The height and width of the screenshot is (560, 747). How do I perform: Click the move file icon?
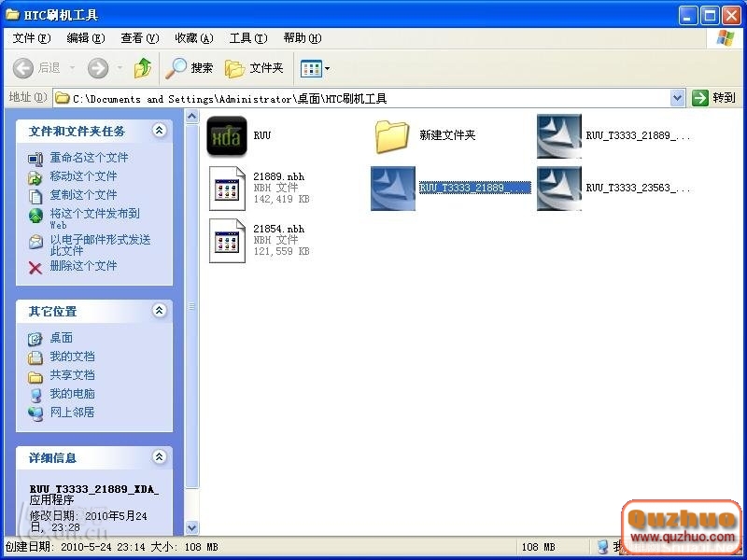35,177
